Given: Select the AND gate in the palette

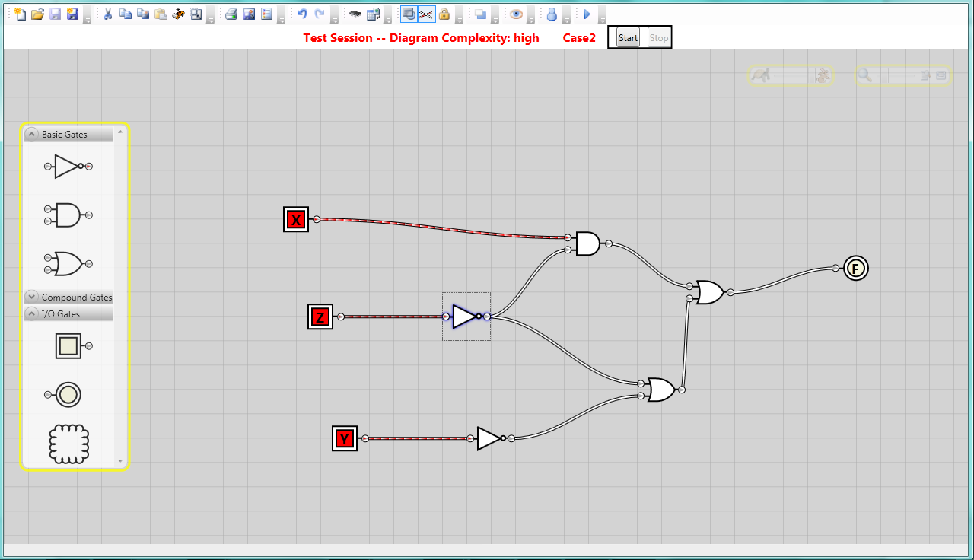Looking at the screenshot, I should [x=68, y=215].
